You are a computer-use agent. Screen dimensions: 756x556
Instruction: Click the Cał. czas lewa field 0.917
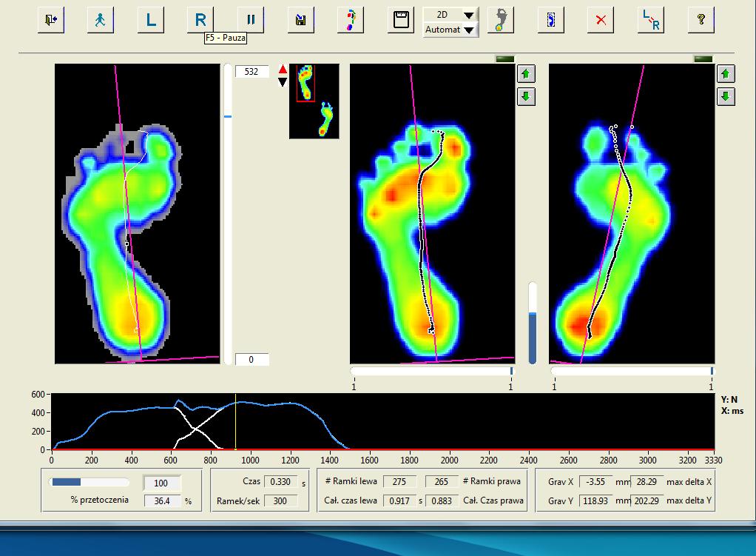point(399,501)
